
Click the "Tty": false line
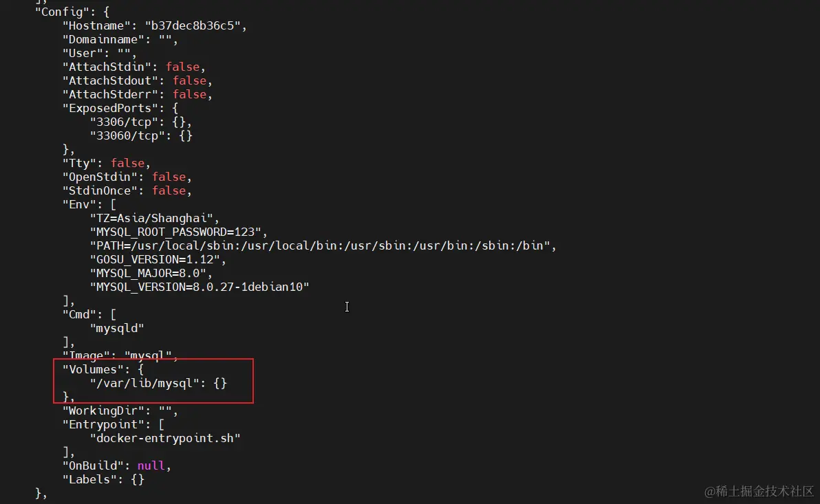click(106, 163)
